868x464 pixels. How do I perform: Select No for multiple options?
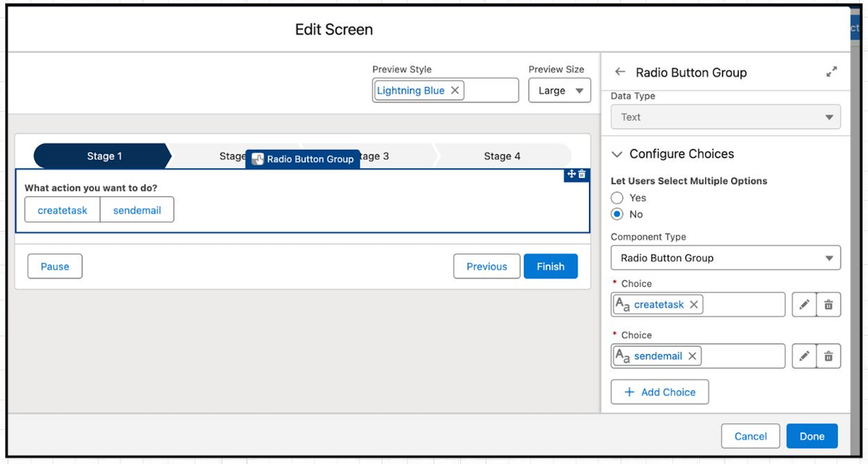(x=617, y=214)
